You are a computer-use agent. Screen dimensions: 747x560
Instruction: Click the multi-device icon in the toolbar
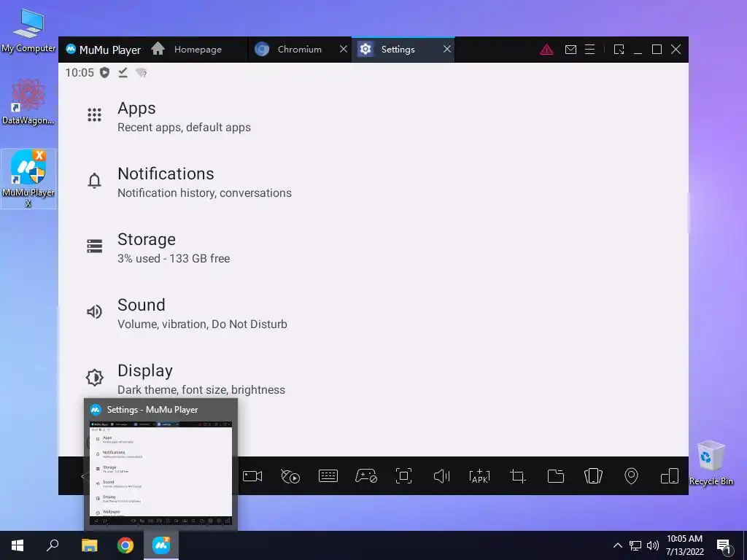pos(670,475)
